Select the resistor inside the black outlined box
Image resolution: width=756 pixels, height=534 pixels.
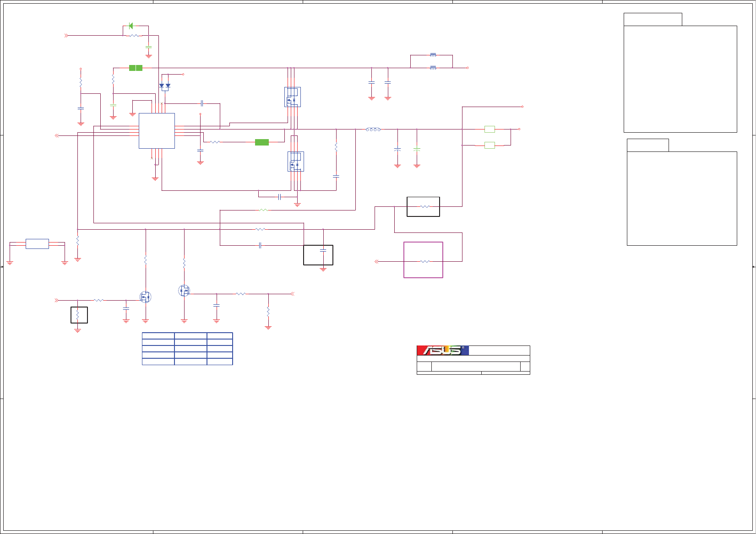tap(425, 206)
